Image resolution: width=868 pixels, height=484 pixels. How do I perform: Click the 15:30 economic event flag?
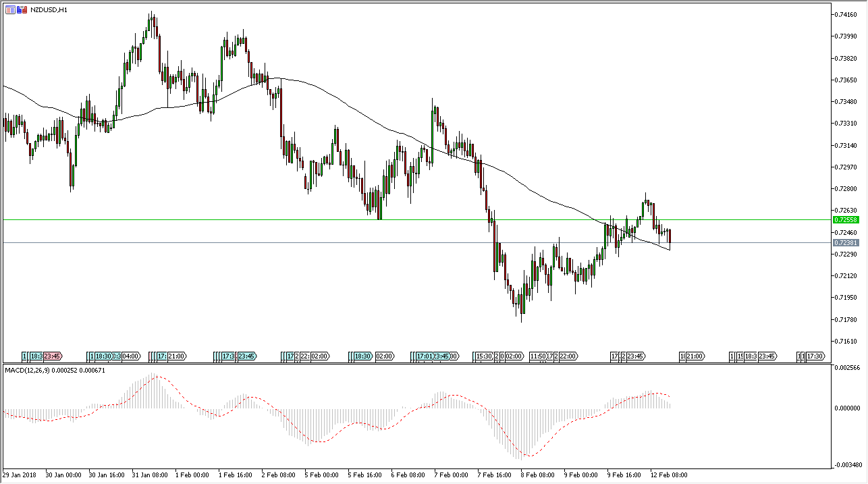(484, 356)
